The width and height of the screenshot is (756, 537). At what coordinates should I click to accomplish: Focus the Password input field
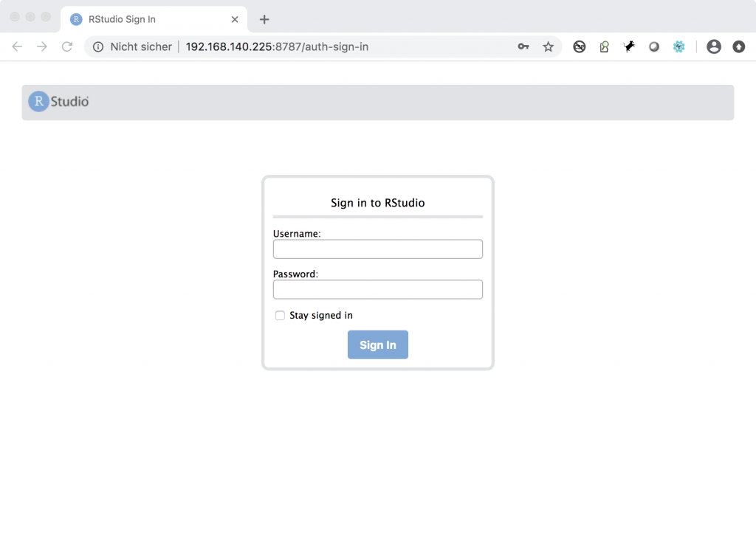(378, 289)
